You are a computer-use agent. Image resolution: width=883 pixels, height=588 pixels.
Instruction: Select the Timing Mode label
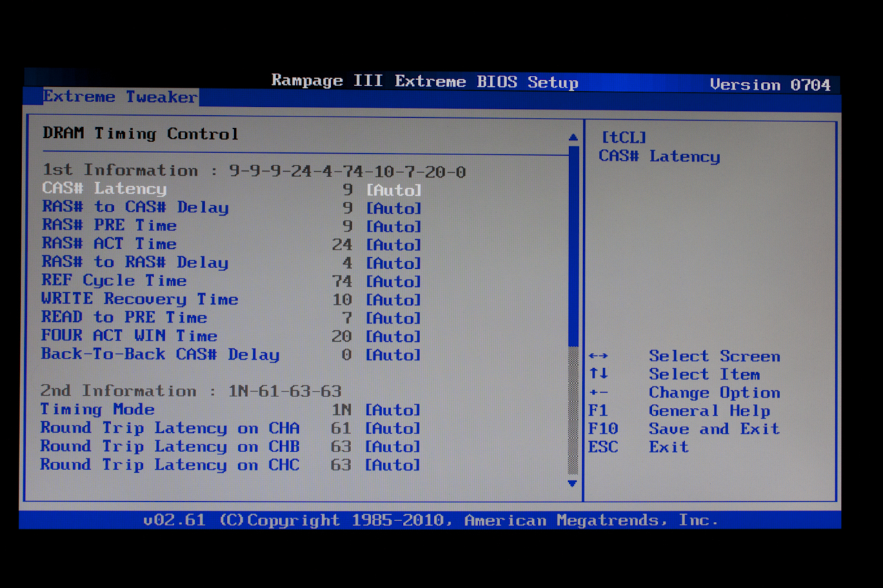pos(97,409)
